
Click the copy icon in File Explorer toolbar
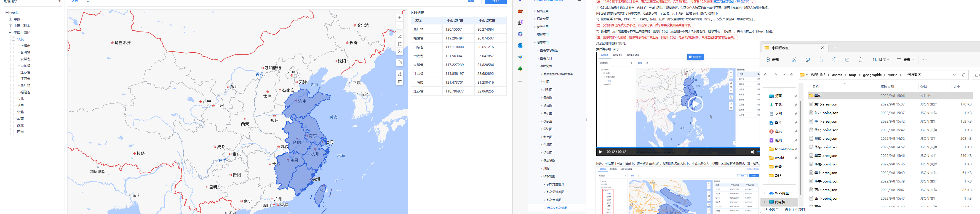[x=807, y=60]
